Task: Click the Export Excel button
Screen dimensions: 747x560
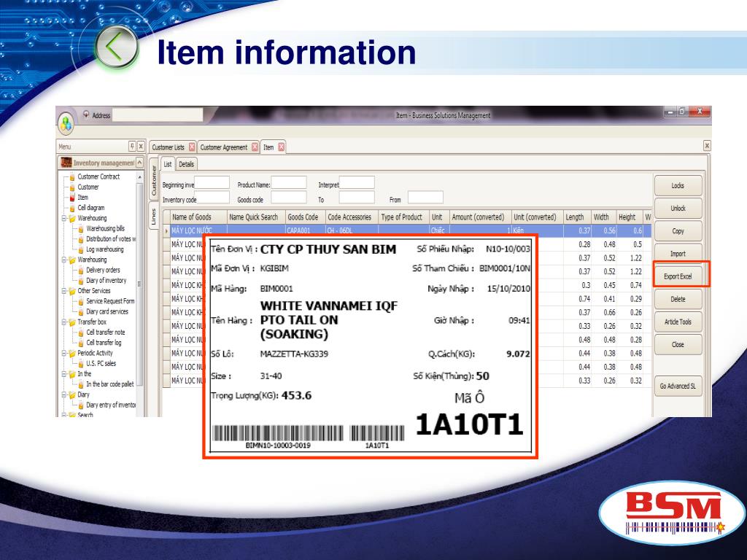Action: tap(678, 276)
